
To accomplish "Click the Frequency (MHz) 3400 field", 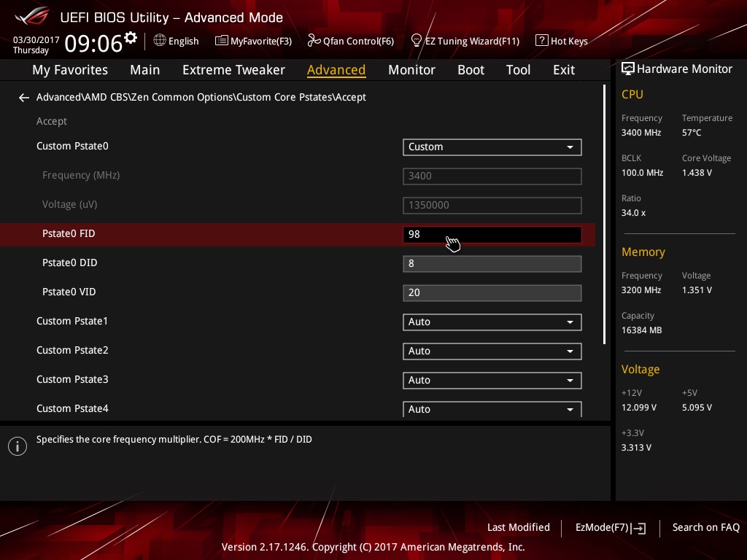I will 492,176.
